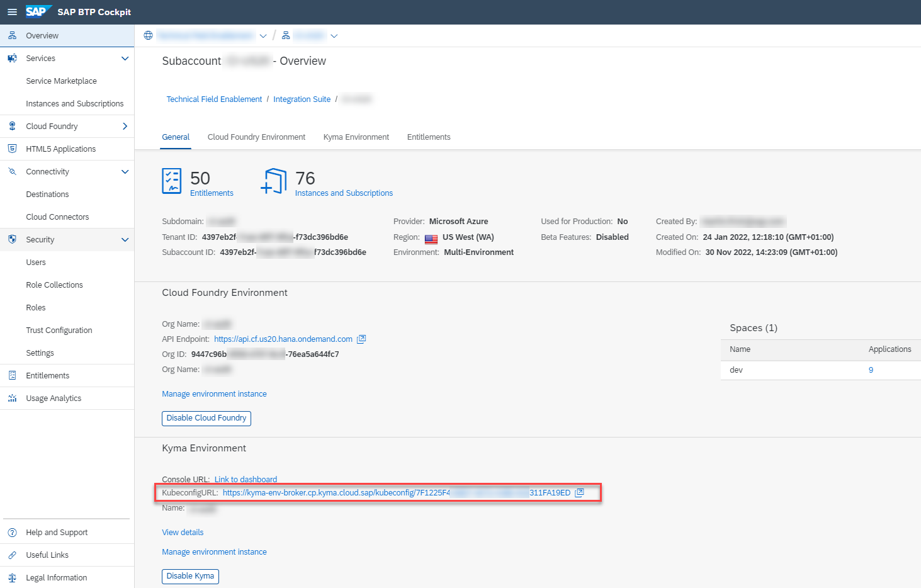The width and height of the screenshot is (921, 588).
Task: Open Usage Analytics from sidebar
Action: 54,399
